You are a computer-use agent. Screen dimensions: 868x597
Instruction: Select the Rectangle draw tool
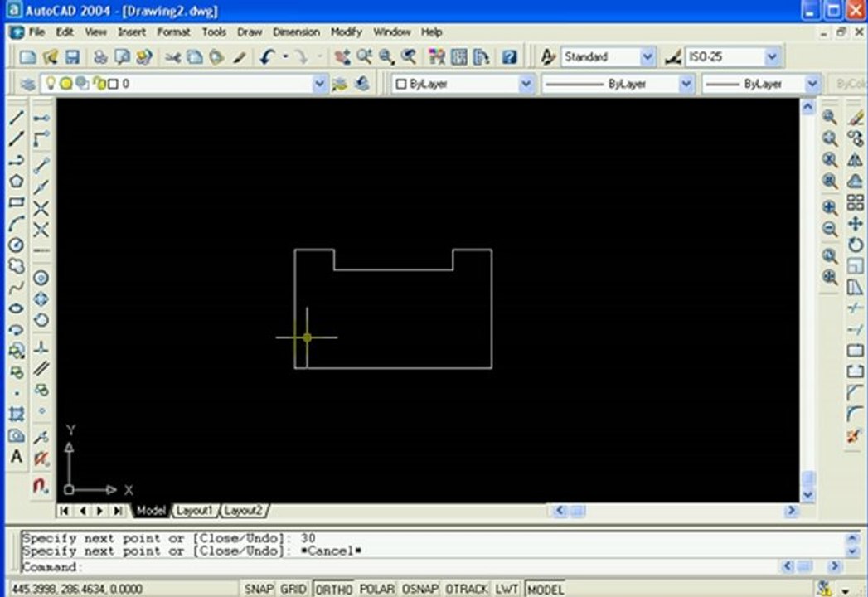tap(16, 202)
